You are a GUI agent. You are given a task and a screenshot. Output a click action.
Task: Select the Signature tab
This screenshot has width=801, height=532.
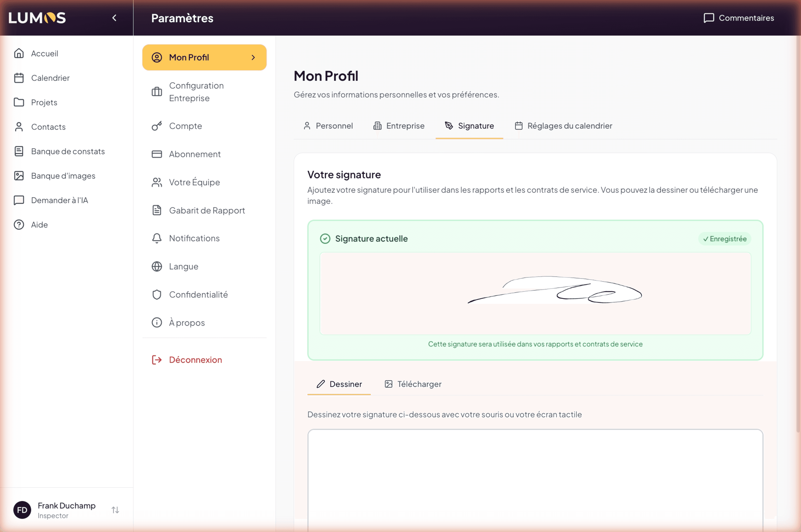point(469,126)
